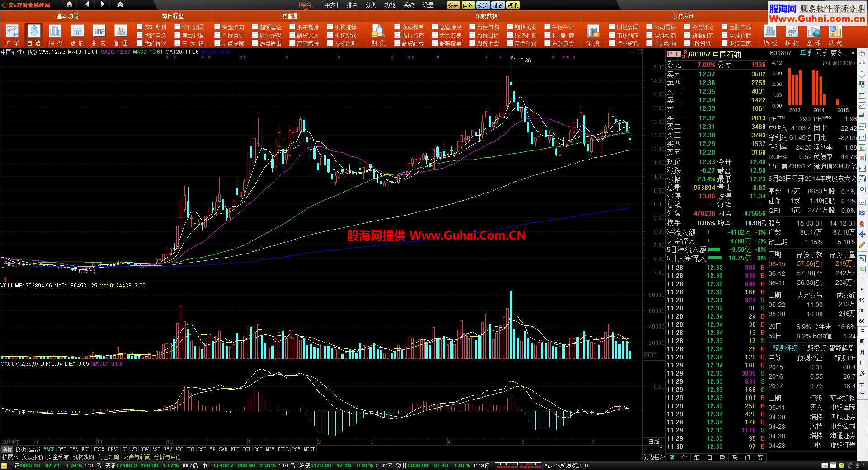Select the 同季 view in profit panel
868x470 pixels.
click(821, 53)
